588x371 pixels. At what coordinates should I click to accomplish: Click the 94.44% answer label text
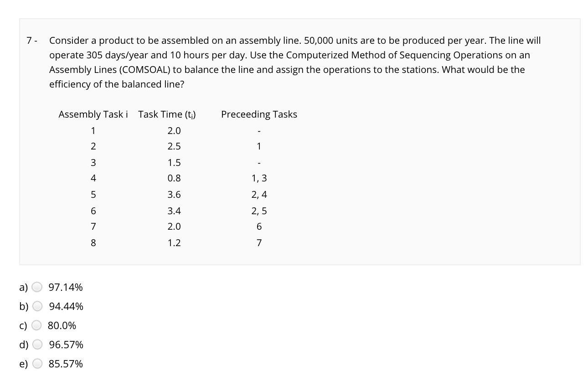66,306
